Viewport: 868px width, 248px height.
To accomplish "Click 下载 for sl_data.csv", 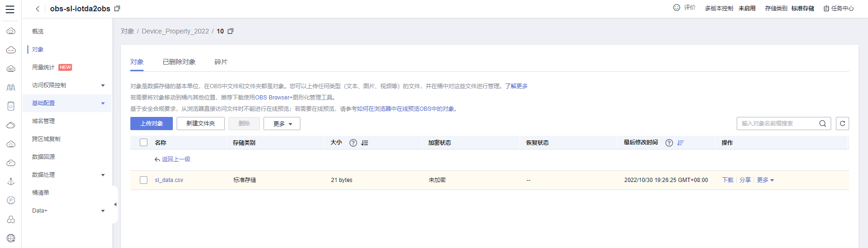I will coord(728,180).
